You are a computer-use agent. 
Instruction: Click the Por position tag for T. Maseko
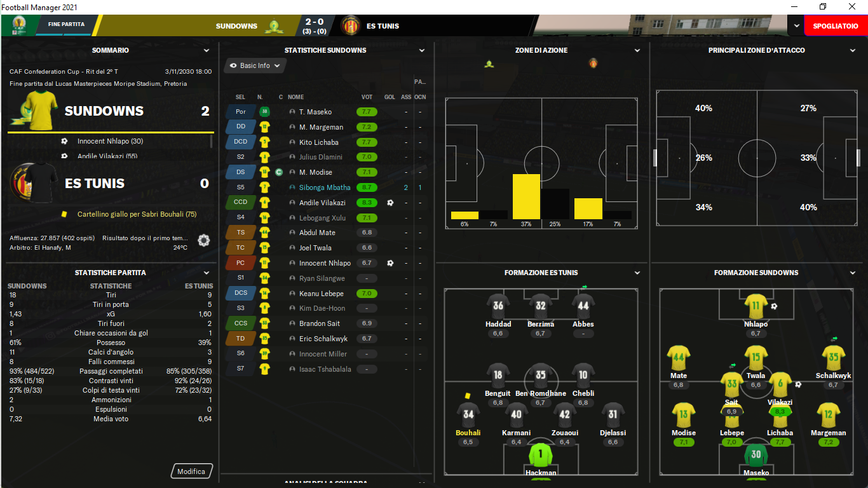point(241,112)
